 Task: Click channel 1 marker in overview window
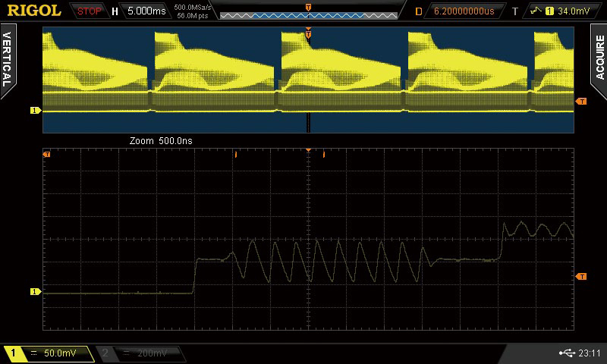(34, 111)
